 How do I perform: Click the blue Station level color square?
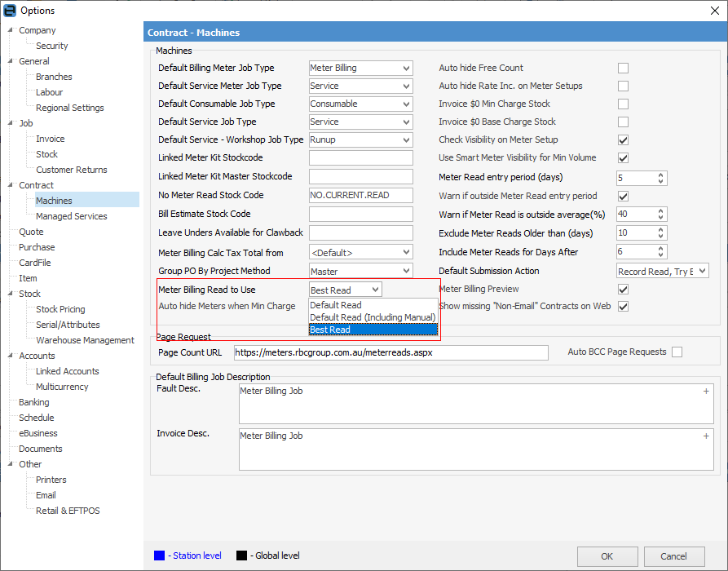(x=159, y=556)
